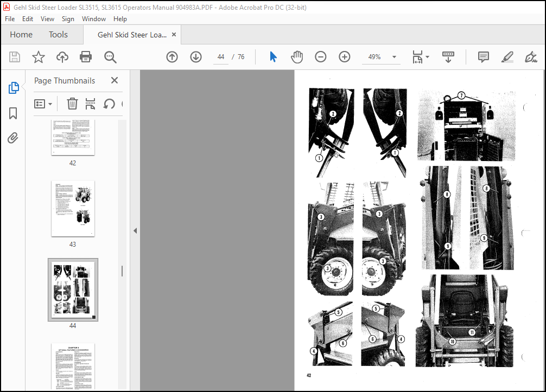
Task: Zoom in with the plus circle icon
Action: (345, 57)
